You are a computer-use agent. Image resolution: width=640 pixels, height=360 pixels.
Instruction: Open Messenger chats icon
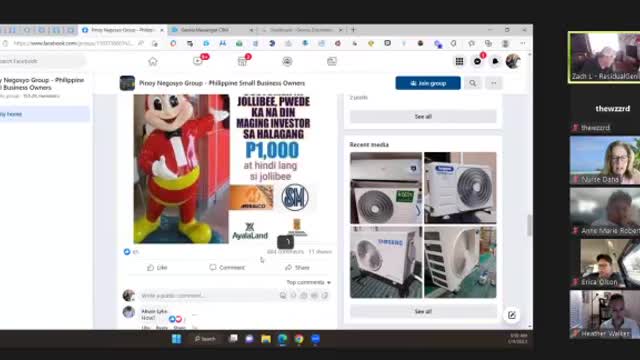pos(477,61)
